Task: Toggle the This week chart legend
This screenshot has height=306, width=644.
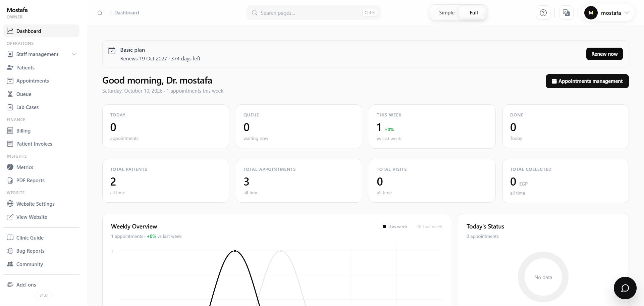Action: [x=395, y=226]
